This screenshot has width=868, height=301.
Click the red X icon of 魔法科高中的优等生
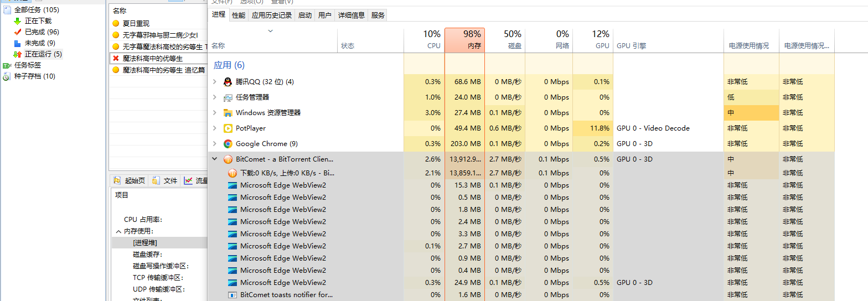tap(116, 58)
